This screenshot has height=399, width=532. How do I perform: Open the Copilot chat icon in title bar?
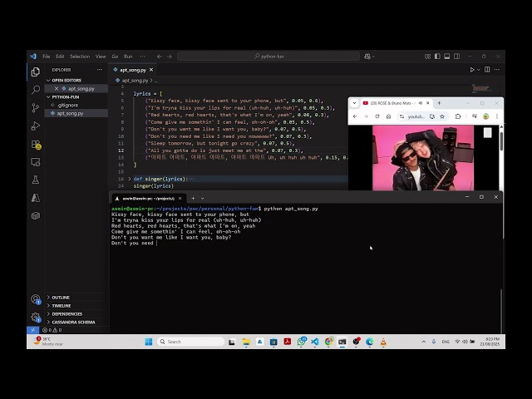(x=367, y=57)
